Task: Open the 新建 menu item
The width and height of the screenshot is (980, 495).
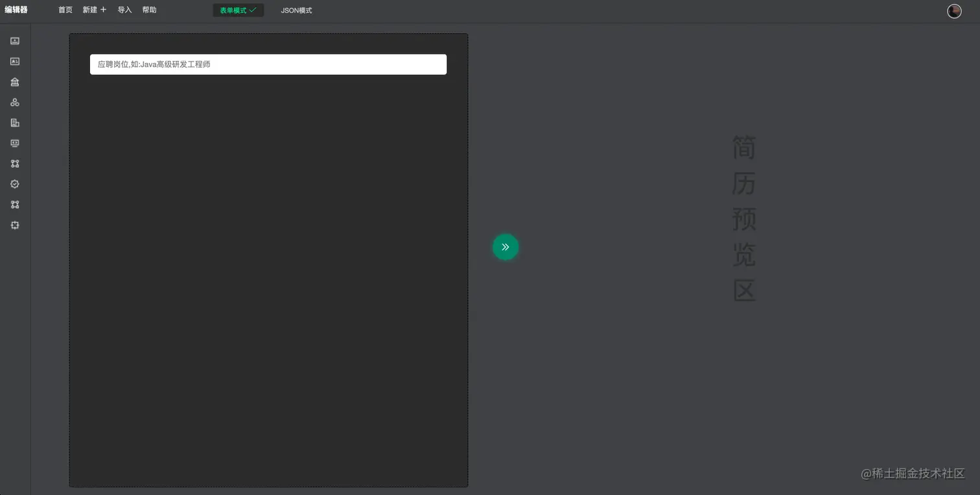Action: (x=90, y=10)
